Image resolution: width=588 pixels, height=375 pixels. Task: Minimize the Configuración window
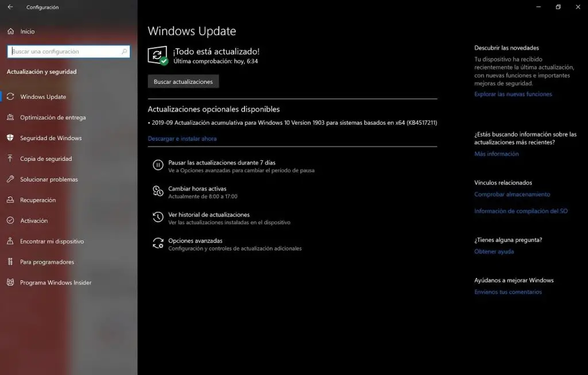point(539,7)
